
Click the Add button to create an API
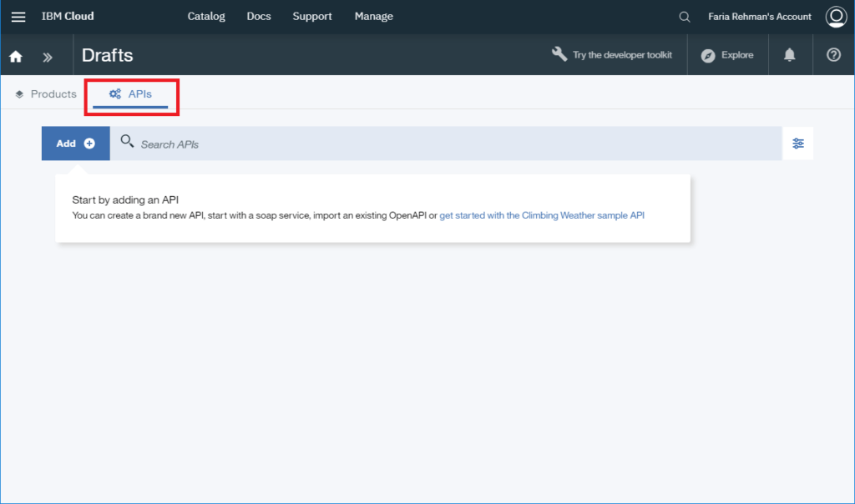75,143
